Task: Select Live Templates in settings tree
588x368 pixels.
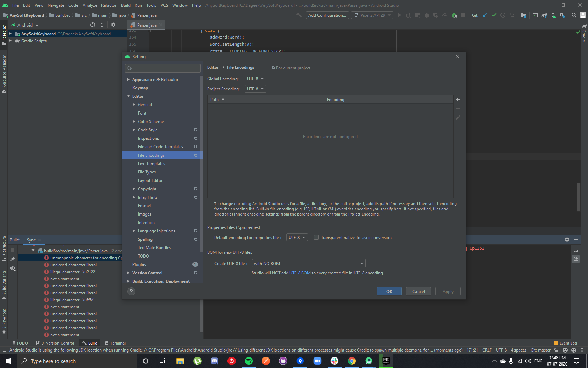Action: tap(152, 164)
